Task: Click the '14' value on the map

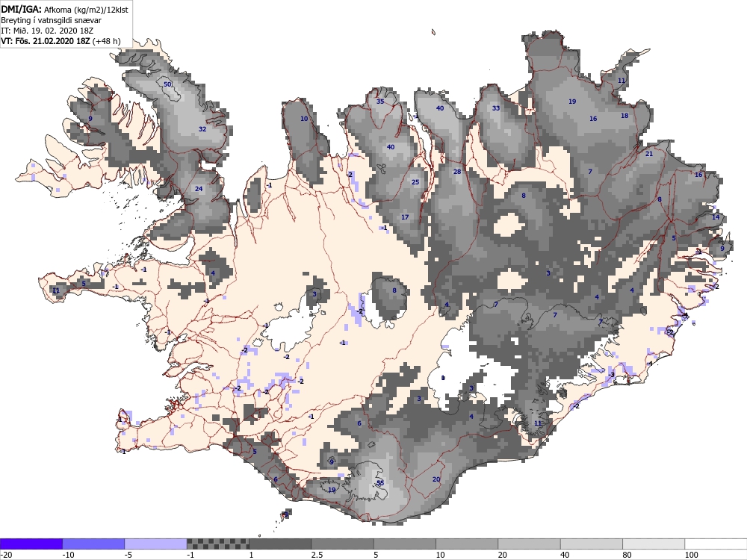Action: click(716, 217)
